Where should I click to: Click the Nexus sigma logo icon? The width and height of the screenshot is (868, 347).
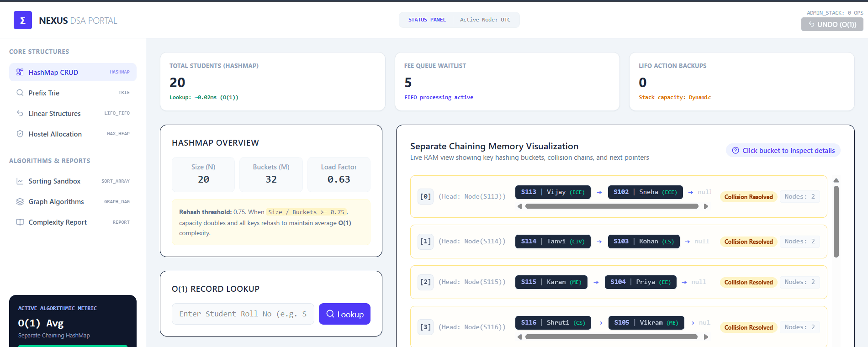(x=23, y=20)
